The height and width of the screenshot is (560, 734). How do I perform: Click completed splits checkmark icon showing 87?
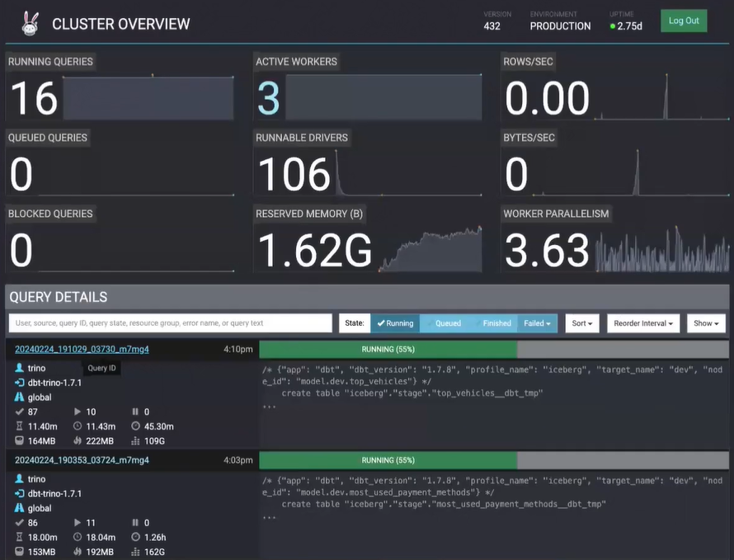[20, 412]
